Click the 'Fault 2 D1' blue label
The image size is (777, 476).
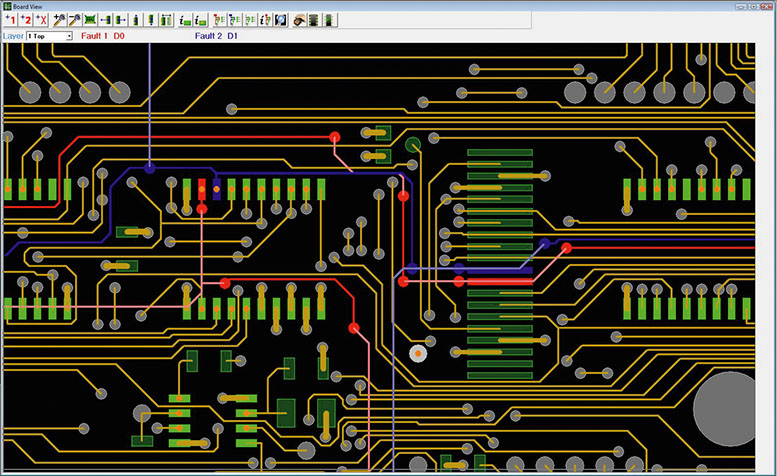pos(216,36)
